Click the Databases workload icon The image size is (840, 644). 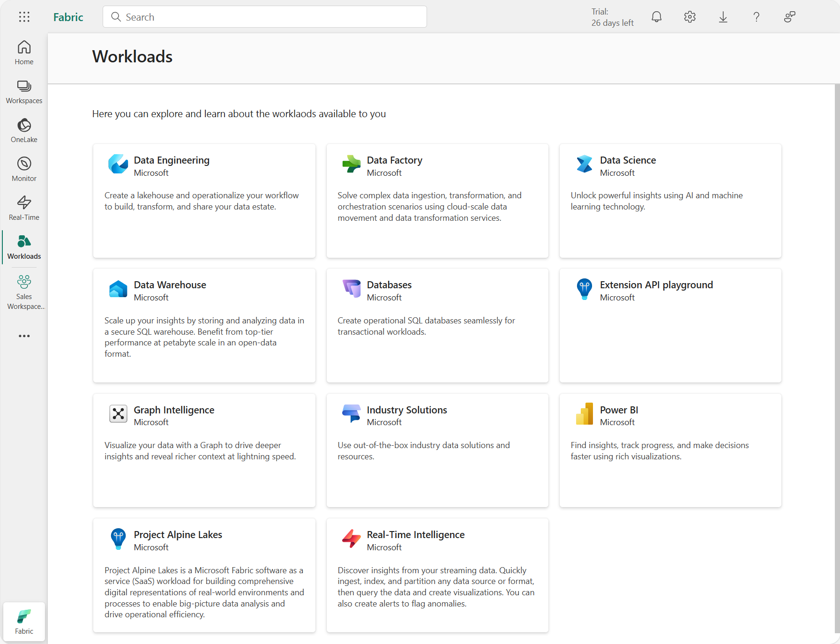click(x=351, y=289)
